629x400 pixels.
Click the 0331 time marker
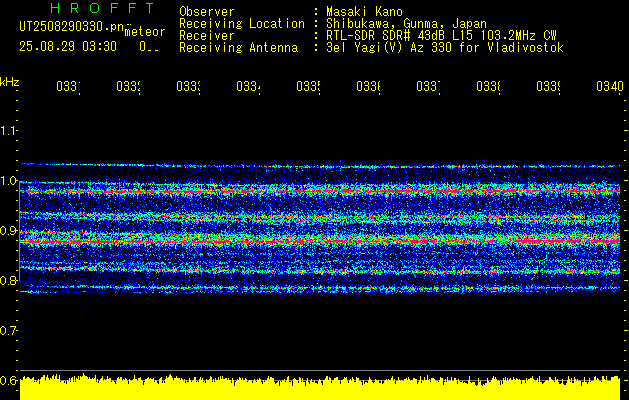coord(68,87)
